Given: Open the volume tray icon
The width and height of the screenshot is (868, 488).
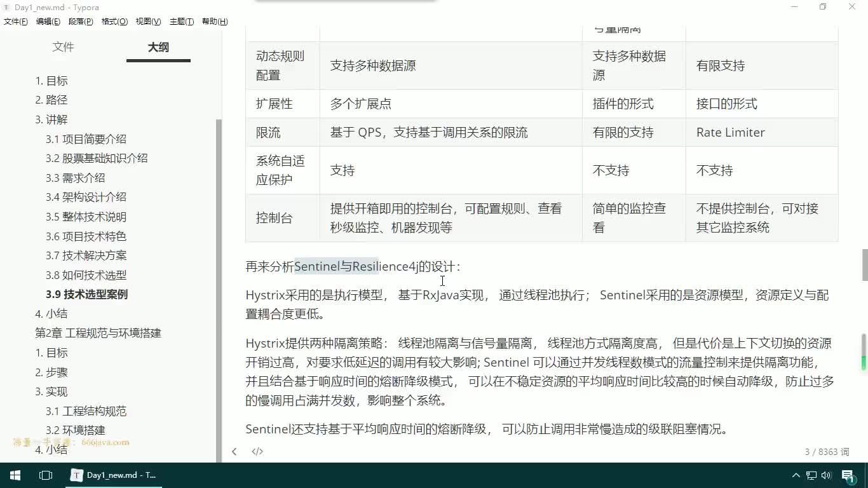Looking at the screenshot, I should click(825, 475).
